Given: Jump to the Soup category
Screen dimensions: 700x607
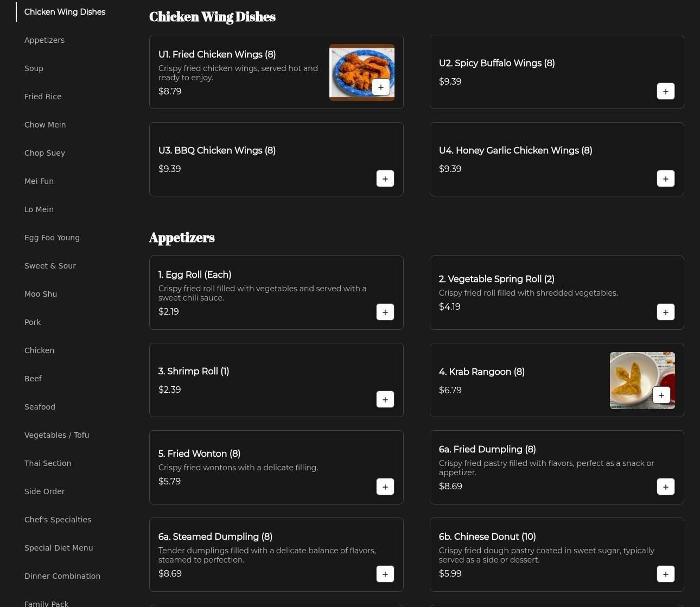Looking at the screenshot, I should point(34,68).
